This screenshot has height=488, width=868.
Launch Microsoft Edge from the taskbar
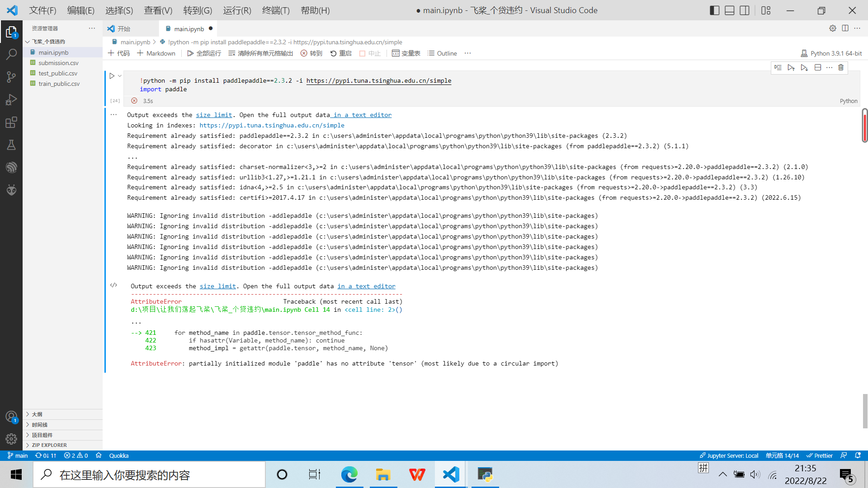pyautogui.click(x=349, y=474)
